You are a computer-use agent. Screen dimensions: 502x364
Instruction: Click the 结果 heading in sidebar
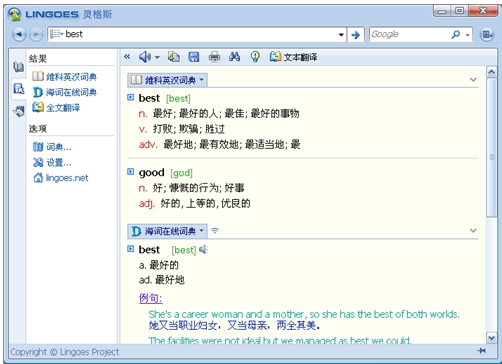pos(38,59)
